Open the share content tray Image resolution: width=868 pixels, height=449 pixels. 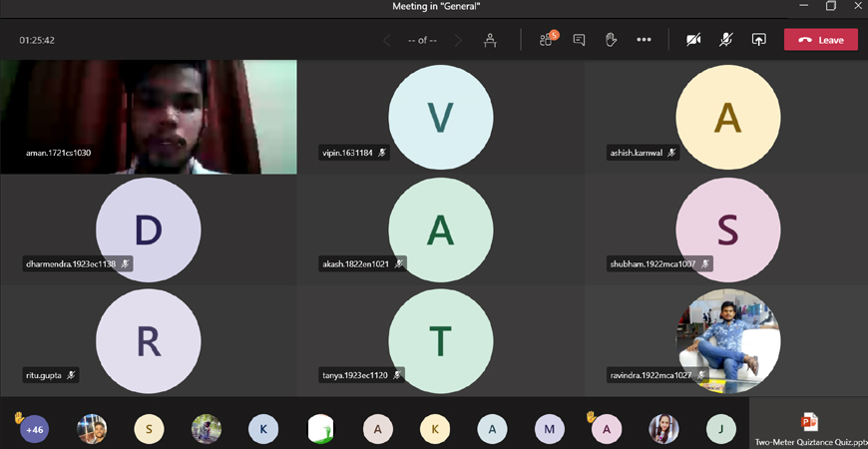(758, 40)
